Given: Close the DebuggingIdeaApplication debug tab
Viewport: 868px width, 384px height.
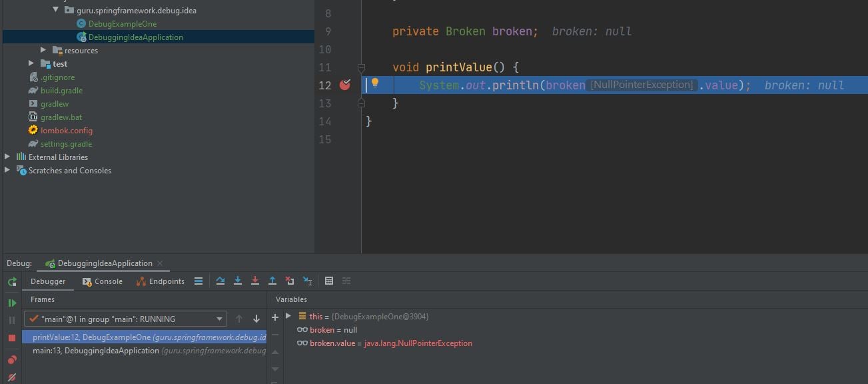Looking at the screenshot, I should 161,263.
